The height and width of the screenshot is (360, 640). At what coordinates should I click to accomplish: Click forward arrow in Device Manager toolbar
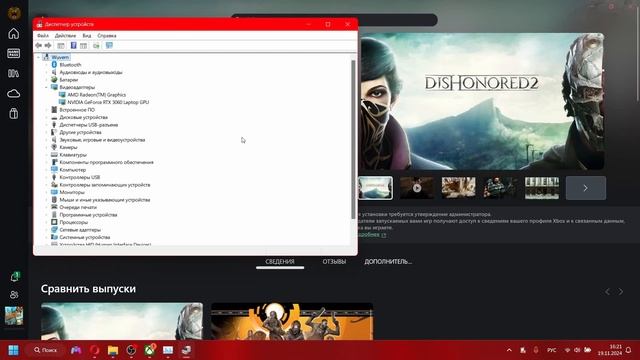48,46
